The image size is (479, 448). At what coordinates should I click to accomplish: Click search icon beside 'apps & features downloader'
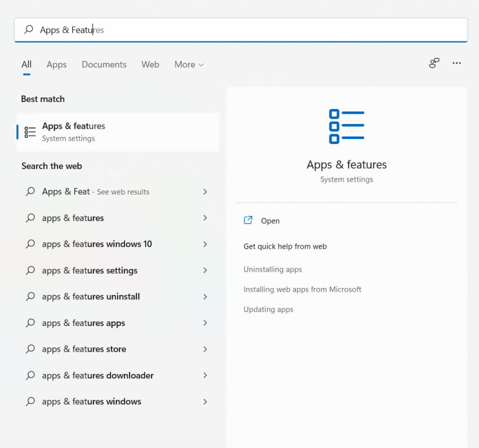point(30,375)
